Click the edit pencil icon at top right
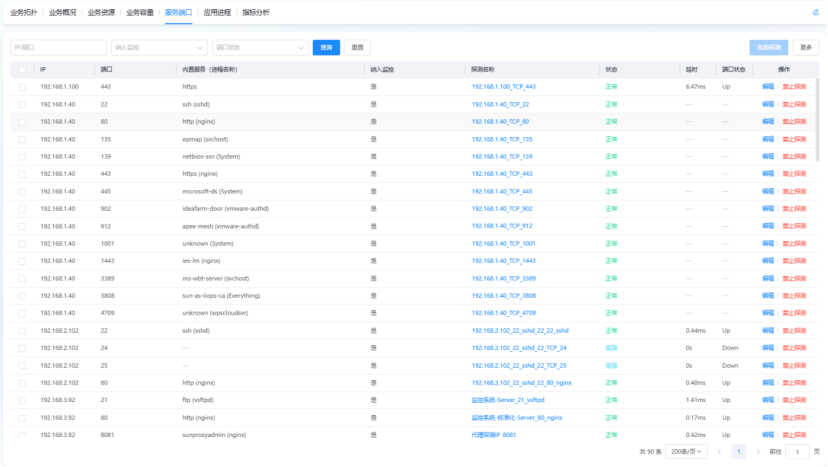The image size is (828, 467). click(x=815, y=12)
